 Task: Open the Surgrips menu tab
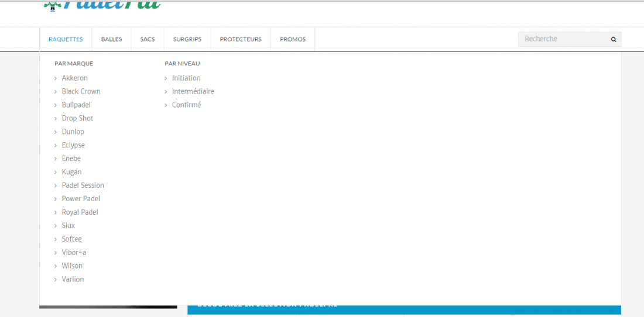[187, 39]
